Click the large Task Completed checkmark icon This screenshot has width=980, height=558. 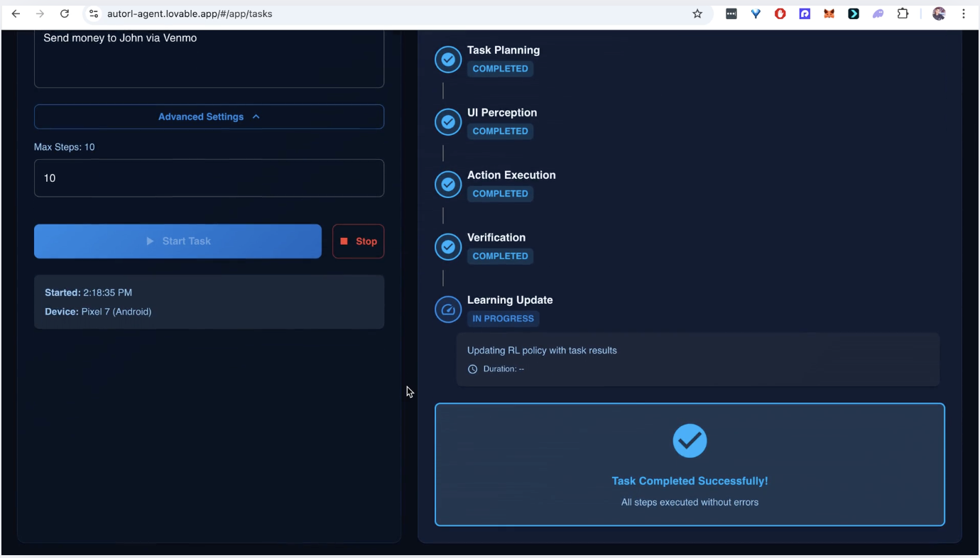click(690, 441)
